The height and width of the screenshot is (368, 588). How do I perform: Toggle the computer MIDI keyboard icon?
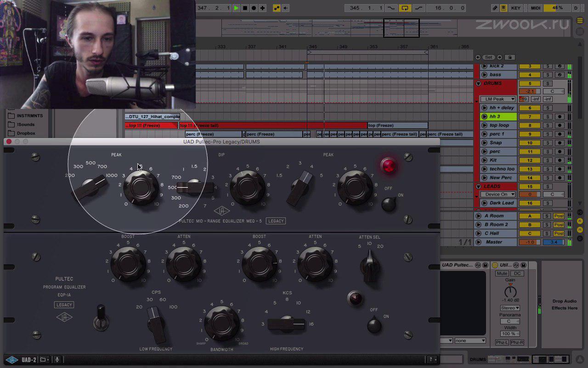pos(503,8)
